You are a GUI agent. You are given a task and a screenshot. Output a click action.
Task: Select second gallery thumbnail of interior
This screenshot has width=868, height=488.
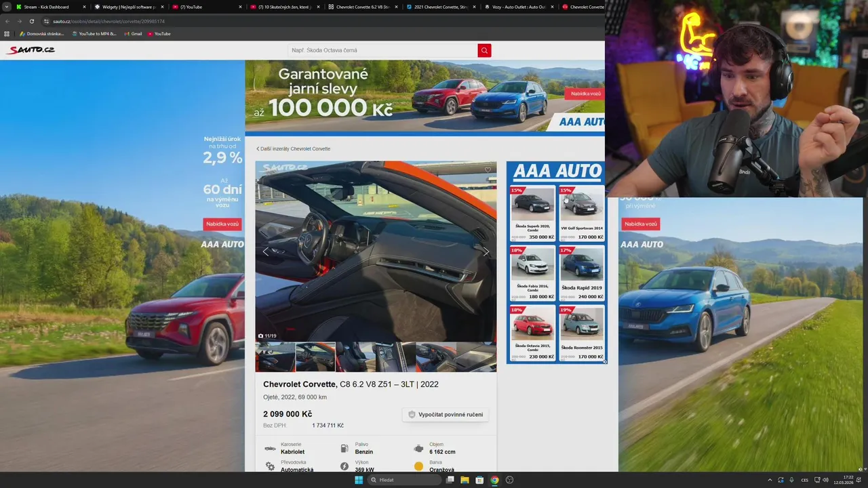(315, 357)
